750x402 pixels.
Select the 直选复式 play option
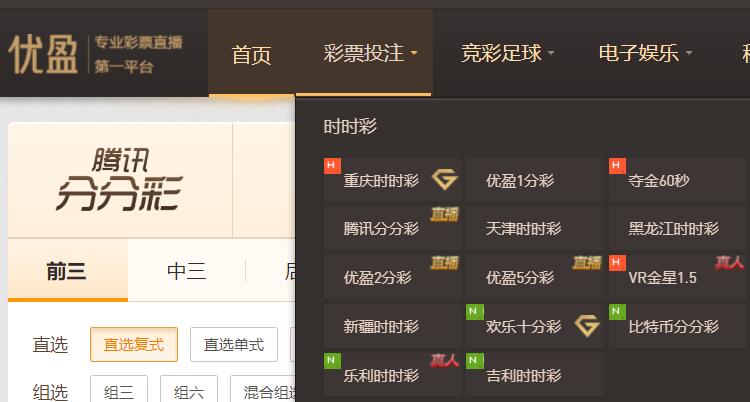click(134, 345)
